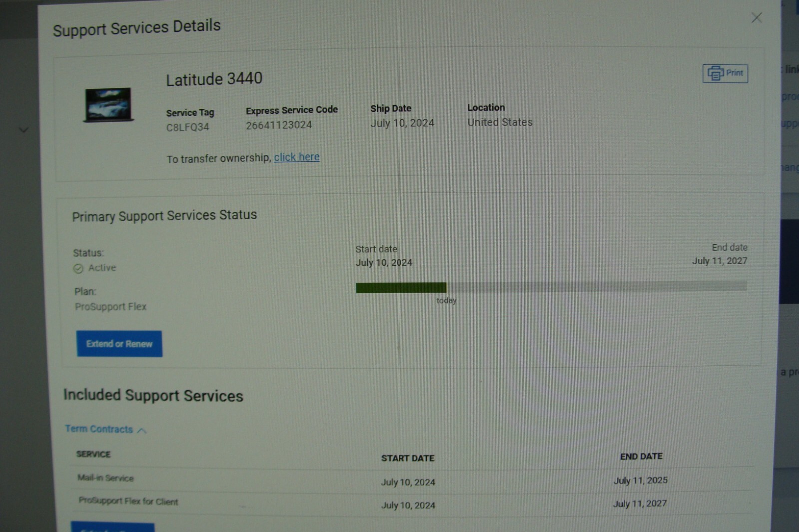The image size is (799, 532).
Task: Click the Included Support Services heading
Action: point(153,395)
